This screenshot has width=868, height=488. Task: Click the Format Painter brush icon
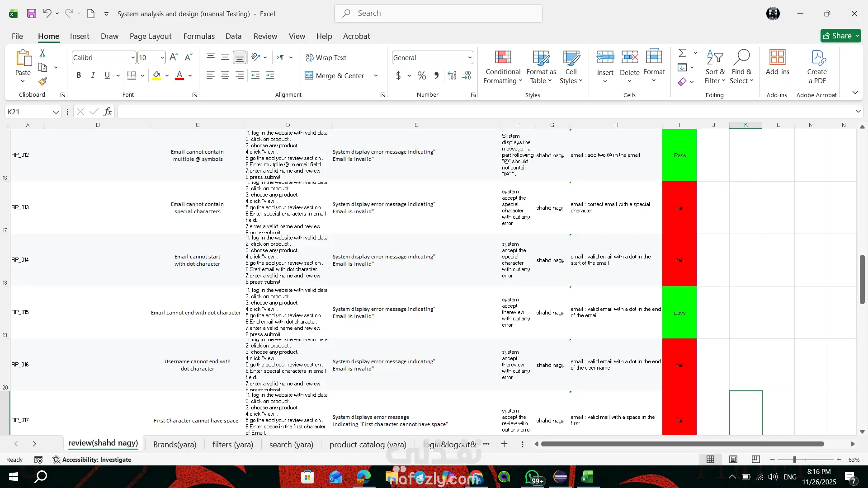click(42, 82)
